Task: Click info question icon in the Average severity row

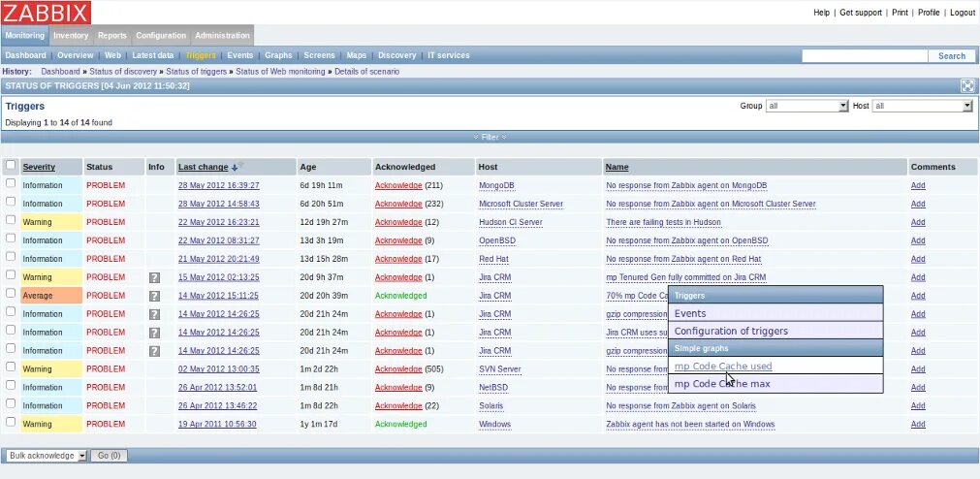Action: click(154, 296)
